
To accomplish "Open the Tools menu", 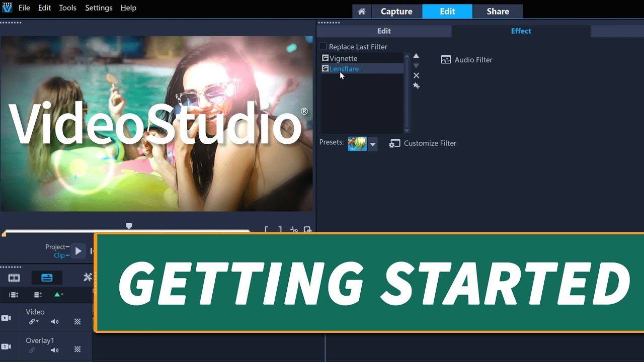I will coord(68,8).
